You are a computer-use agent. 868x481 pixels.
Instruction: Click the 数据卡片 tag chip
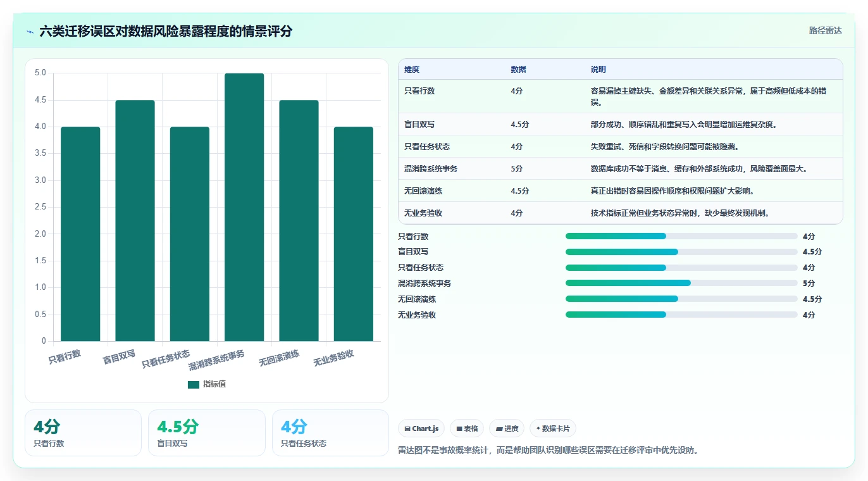[x=553, y=428]
